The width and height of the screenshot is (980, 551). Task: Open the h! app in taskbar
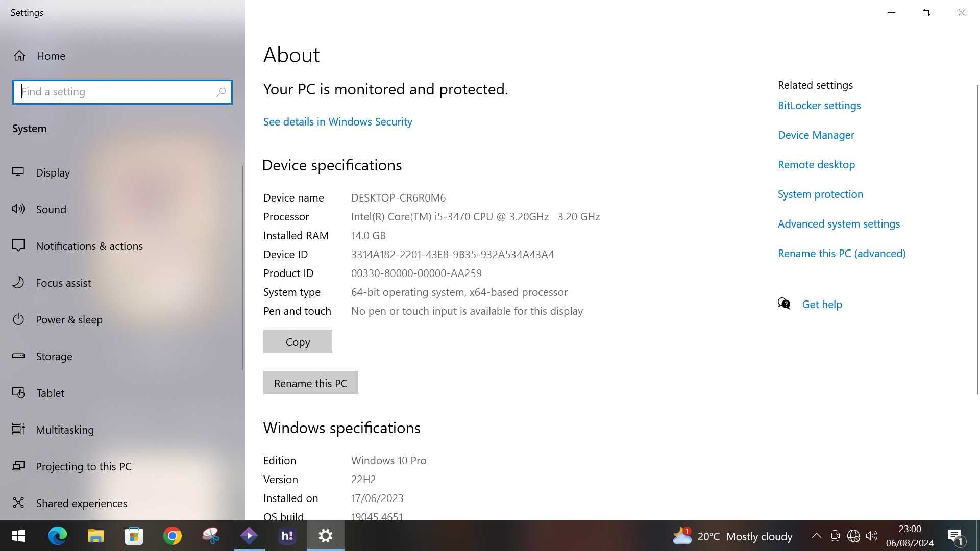287,536
